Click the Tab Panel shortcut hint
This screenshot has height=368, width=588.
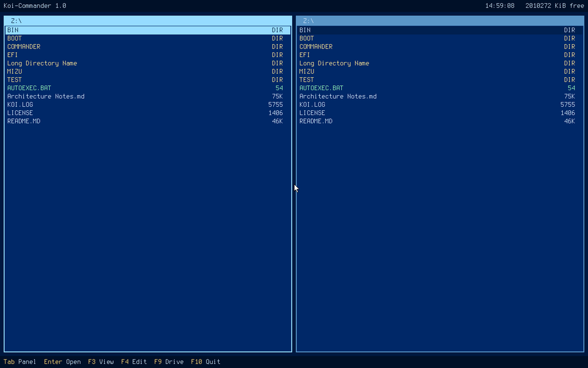[x=20, y=362]
